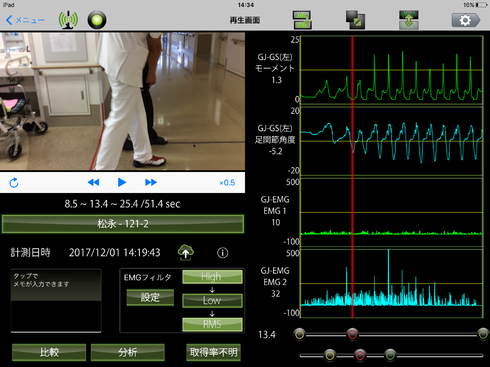This screenshot has height=367, width=490.
Task: Tap the 分析 analysis button
Action: click(x=128, y=352)
